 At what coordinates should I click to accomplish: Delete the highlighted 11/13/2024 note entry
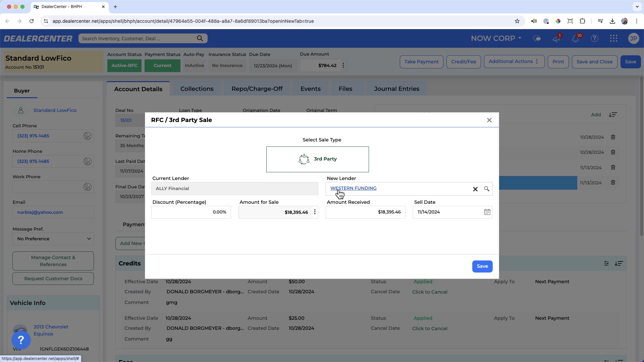(x=613, y=182)
